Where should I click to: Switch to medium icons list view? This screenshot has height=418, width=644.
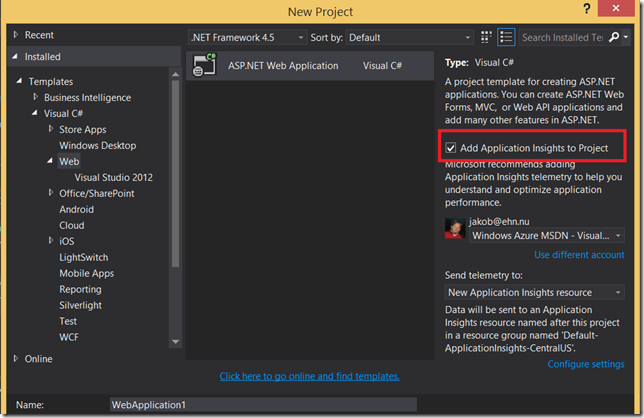(x=506, y=37)
